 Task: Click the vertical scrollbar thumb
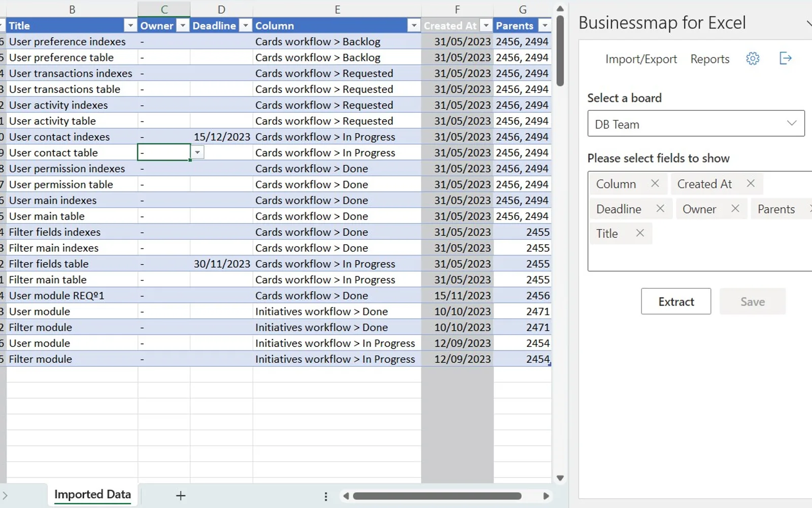pos(560,51)
